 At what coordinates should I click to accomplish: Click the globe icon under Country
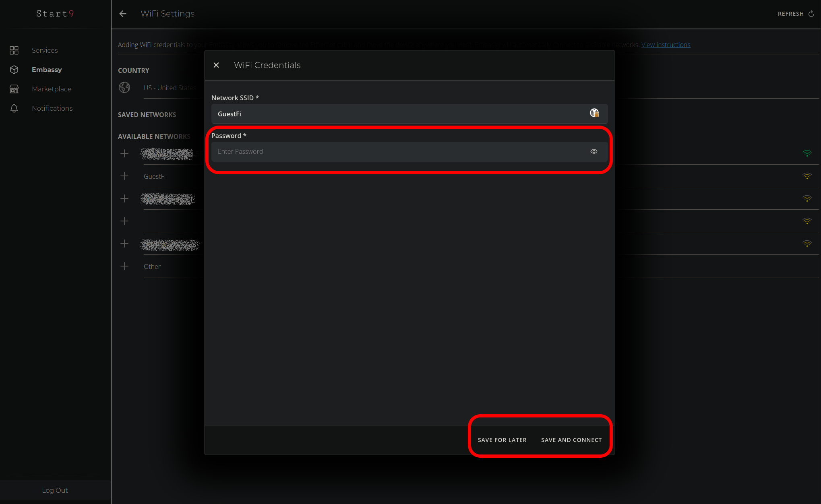[x=124, y=87]
